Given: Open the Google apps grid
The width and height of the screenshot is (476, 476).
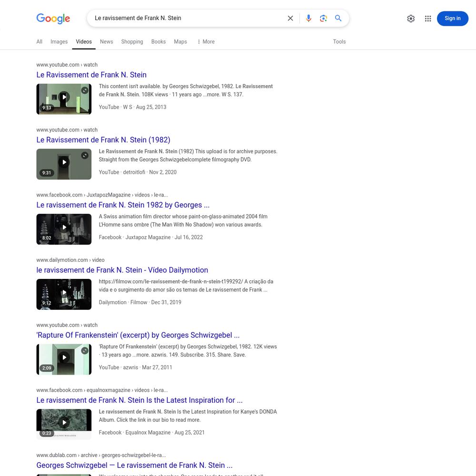Looking at the screenshot, I should point(428,19).
